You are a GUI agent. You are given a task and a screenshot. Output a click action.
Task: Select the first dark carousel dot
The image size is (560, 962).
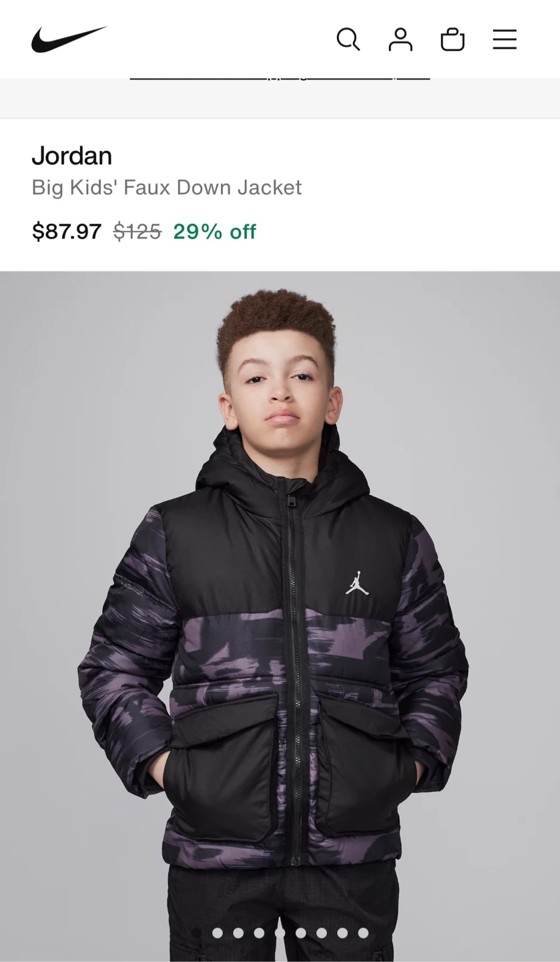click(x=197, y=933)
